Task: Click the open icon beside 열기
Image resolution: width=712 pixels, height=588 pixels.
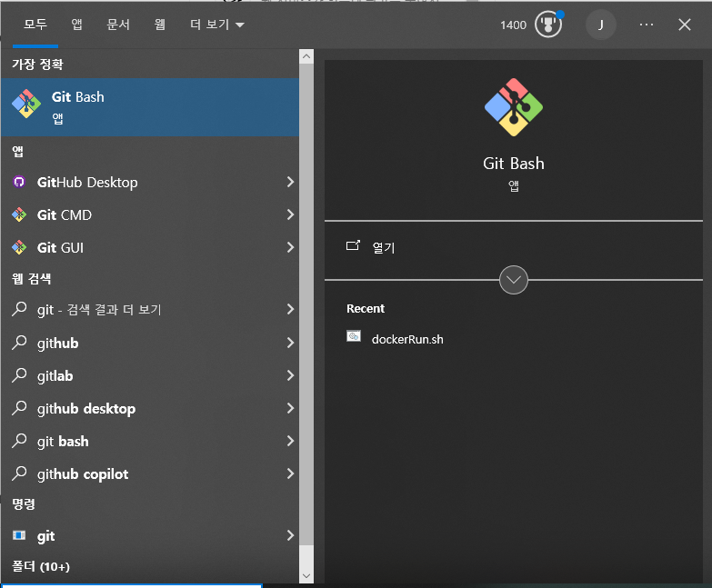Action: click(354, 245)
